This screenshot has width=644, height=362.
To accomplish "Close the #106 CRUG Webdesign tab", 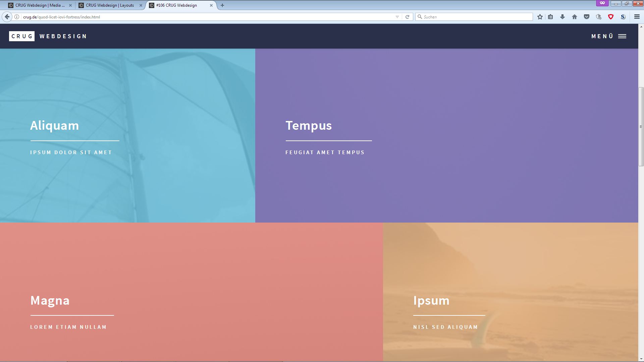I will click(211, 5).
